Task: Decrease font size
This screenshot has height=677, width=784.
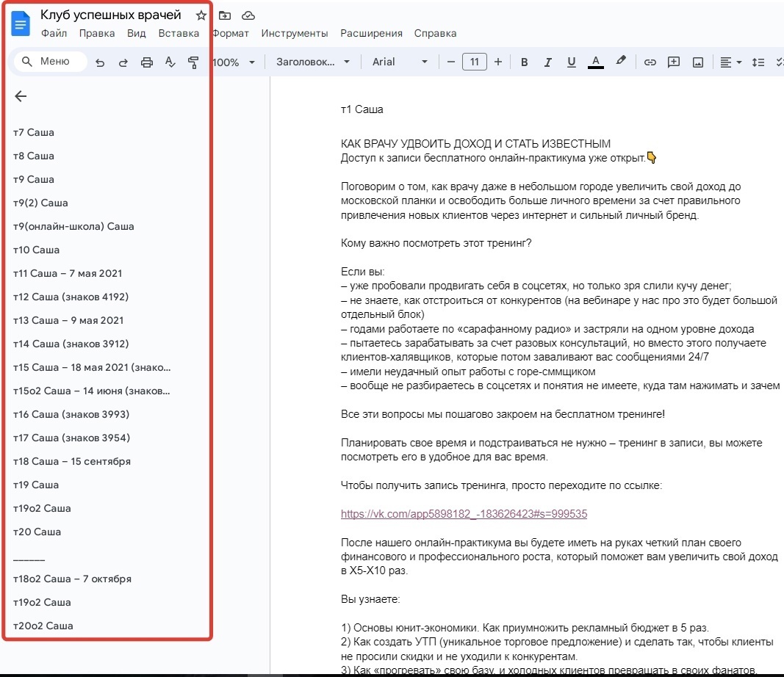Action: point(450,62)
